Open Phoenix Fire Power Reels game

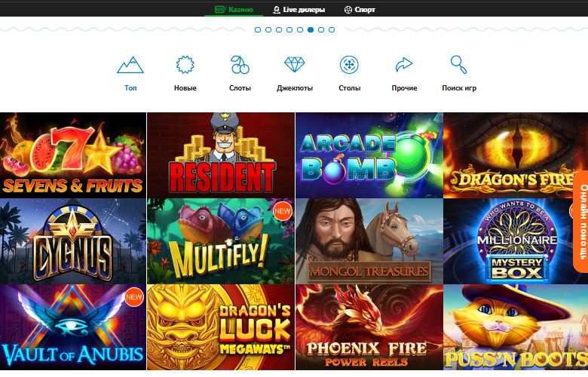click(369, 327)
